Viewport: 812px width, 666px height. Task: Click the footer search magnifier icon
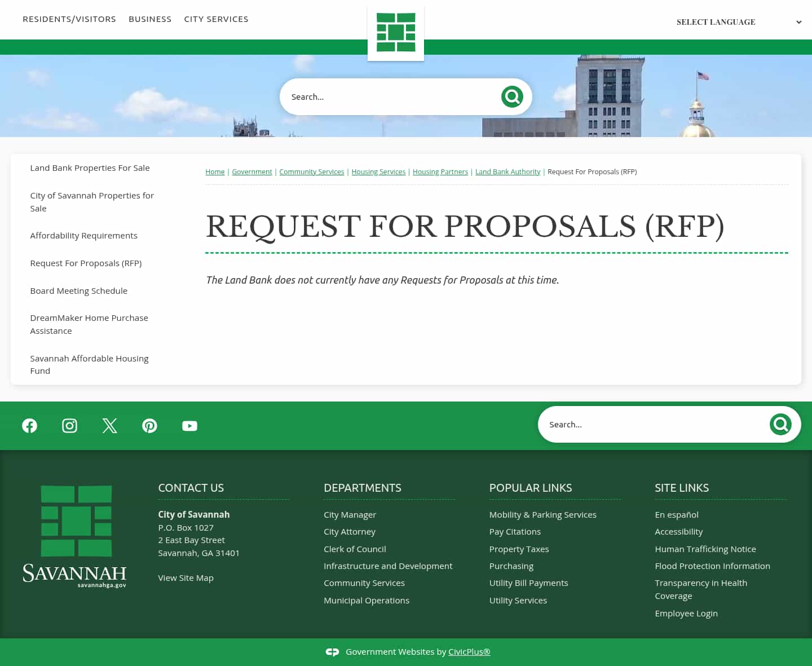(780, 424)
